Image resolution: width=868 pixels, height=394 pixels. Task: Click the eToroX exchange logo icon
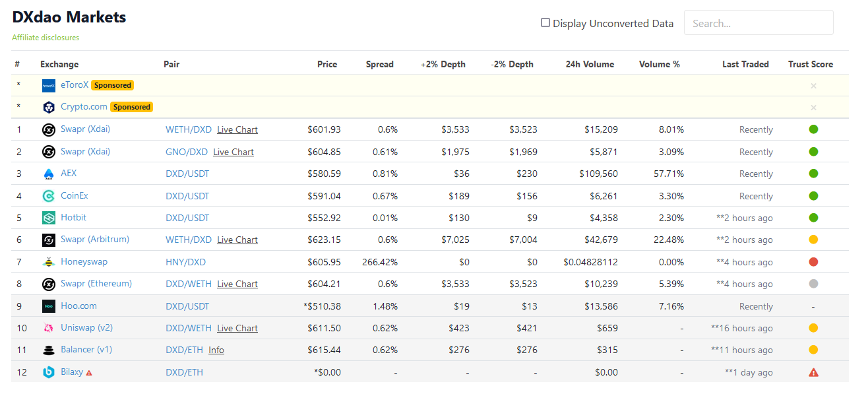(x=48, y=85)
